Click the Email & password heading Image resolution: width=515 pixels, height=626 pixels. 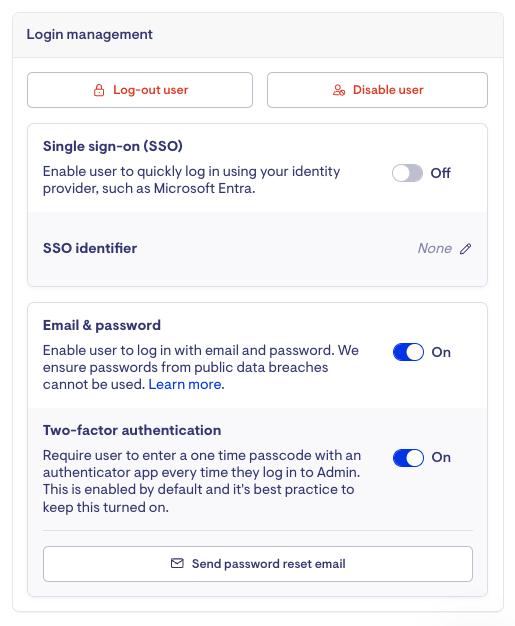pos(102,325)
